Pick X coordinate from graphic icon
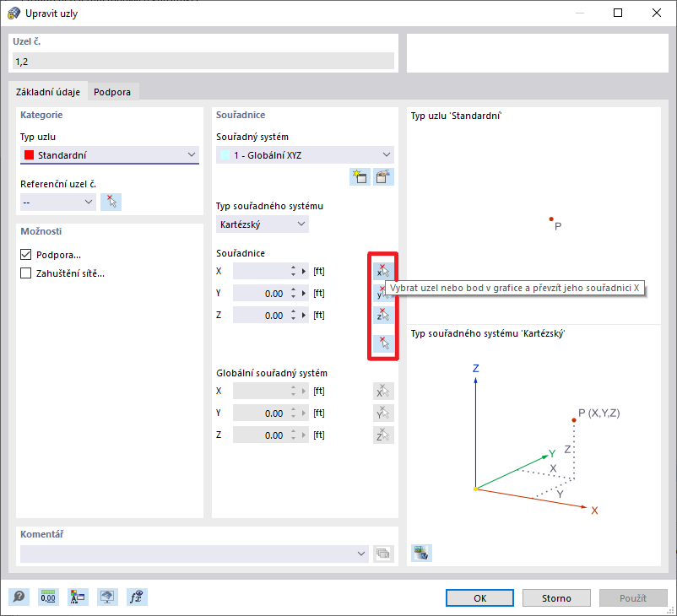The image size is (677, 616). tap(383, 271)
